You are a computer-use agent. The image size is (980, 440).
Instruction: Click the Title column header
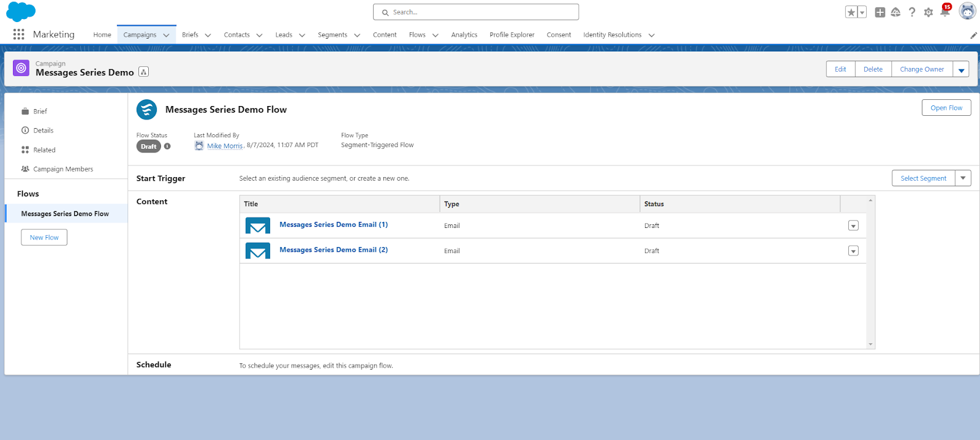point(339,204)
